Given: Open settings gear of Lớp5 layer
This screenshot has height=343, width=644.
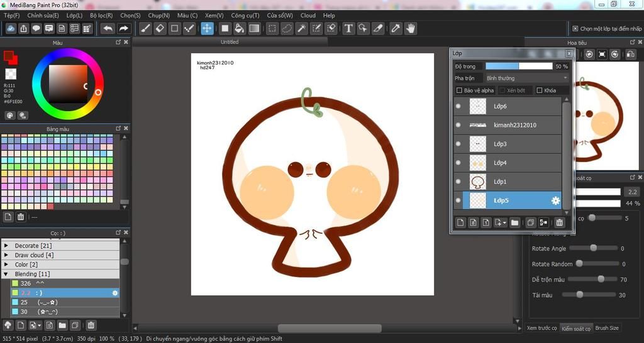Looking at the screenshot, I should coord(555,200).
